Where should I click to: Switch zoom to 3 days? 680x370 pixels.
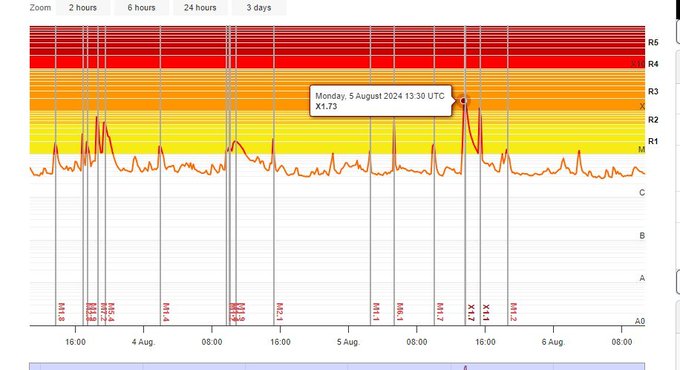pyautogui.click(x=259, y=8)
